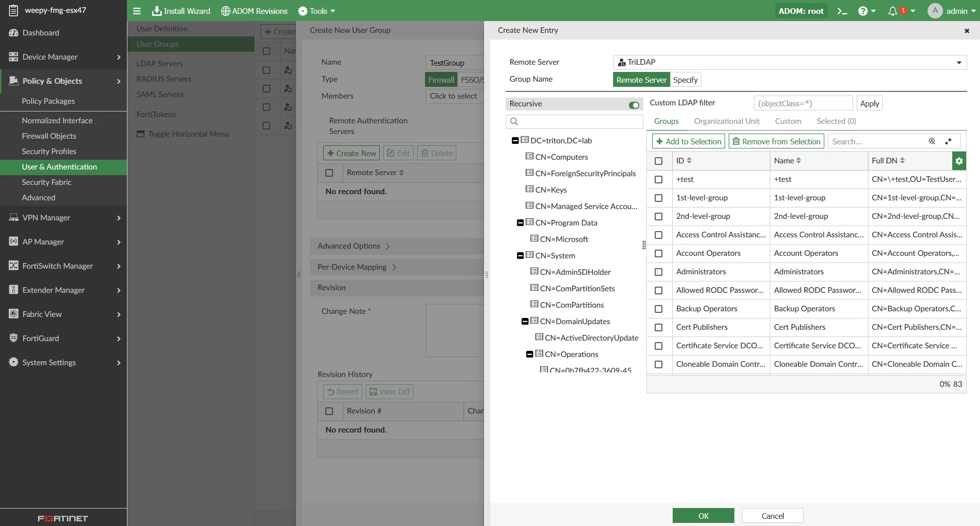Click the FortiGuard shield icon

13,338
